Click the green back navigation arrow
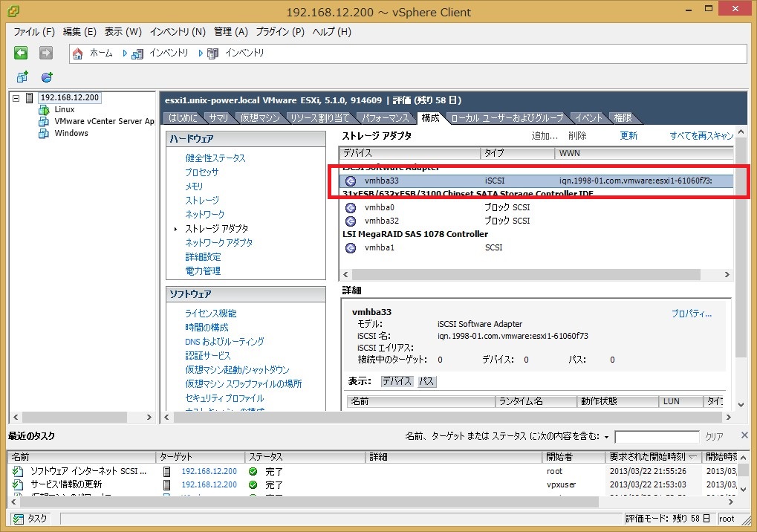The height and width of the screenshot is (532, 757). pyautogui.click(x=21, y=53)
